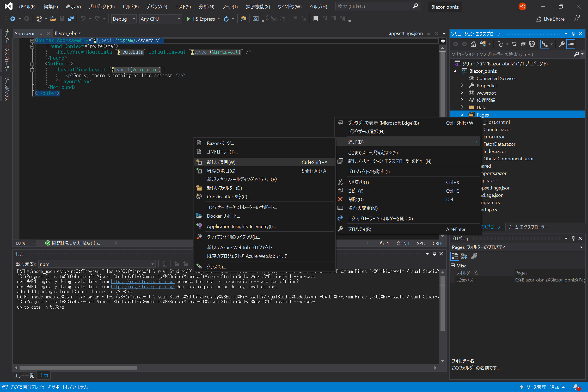
Task: Expand the wwwroot folder node
Action: point(462,93)
